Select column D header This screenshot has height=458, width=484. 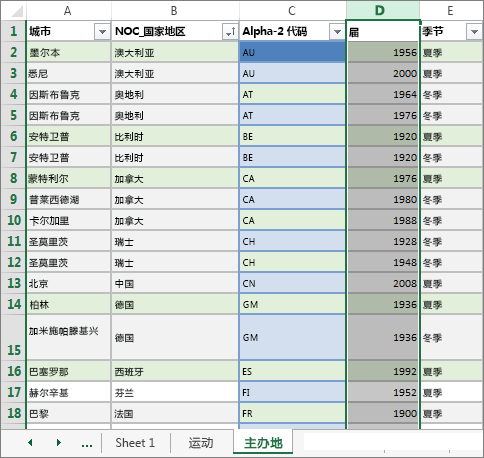pos(383,11)
